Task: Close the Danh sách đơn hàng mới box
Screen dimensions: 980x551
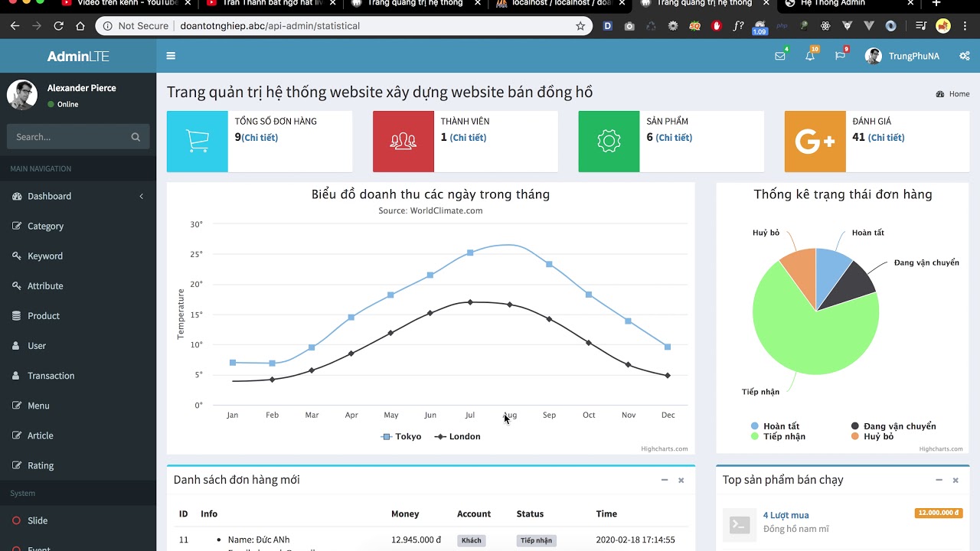Action: click(x=681, y=480)
